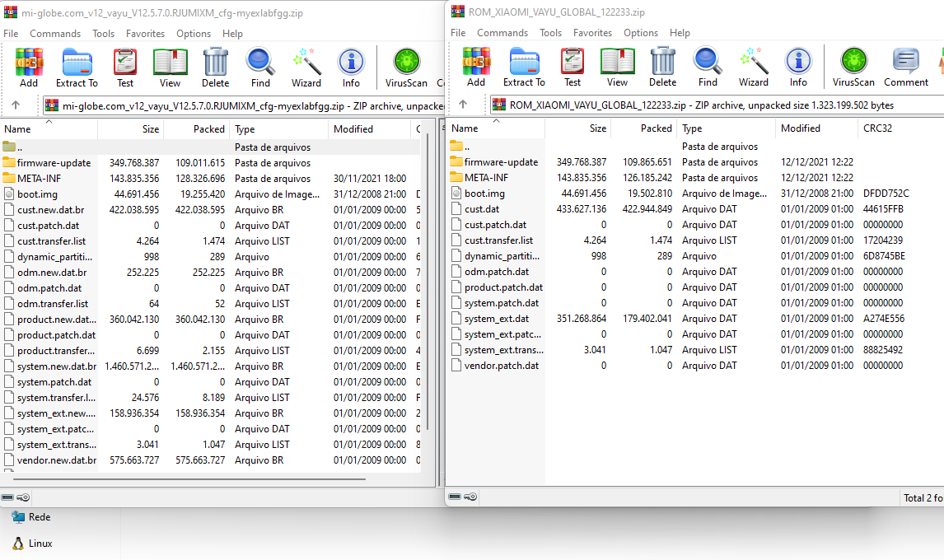This screenshot has width=944, height=560.
Task: Click Test icon in ROM_XIAOMI archive window
Action: [x=572, y=67]
